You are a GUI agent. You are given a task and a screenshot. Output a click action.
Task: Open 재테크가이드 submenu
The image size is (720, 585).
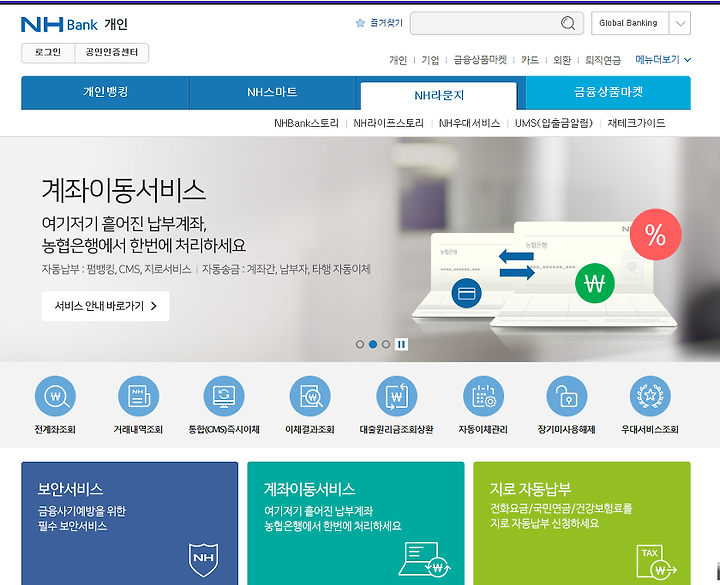636,123
